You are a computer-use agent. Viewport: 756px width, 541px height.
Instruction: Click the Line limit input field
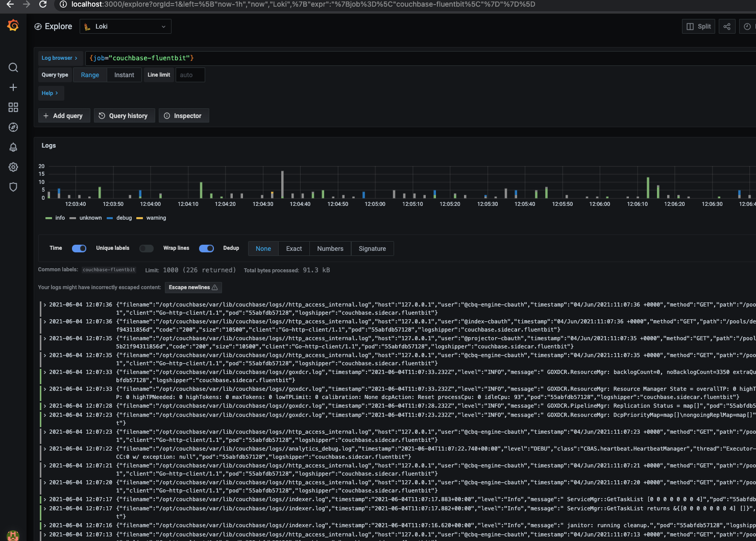click(190, 75)
